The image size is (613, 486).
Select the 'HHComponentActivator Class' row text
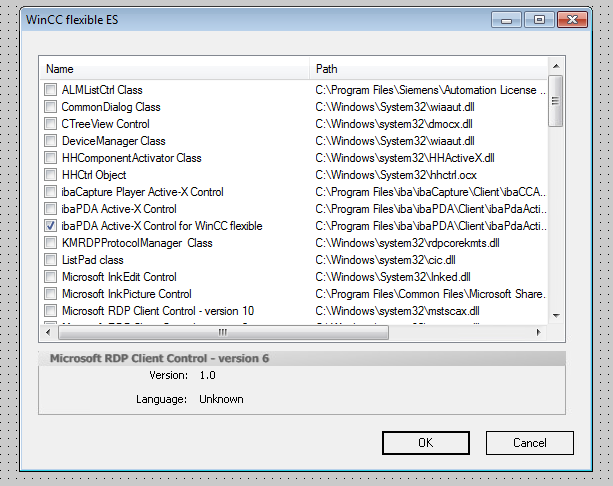point(132,158)
